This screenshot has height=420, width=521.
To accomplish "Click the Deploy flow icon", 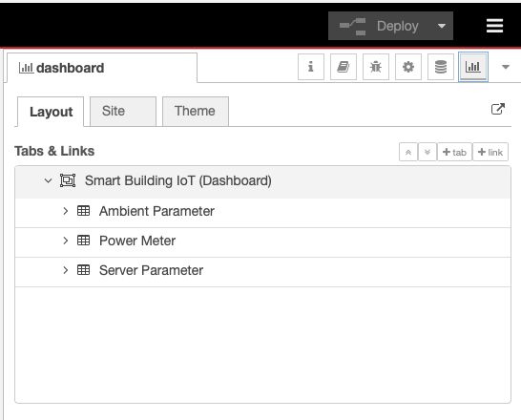I will point(352,27).
